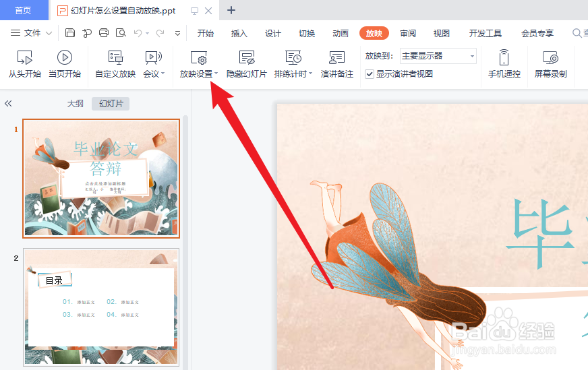Close the 幻灯片怎么设置自动放映.ppt tab
This screenshot has height=370, width=588.
point(208,11)
